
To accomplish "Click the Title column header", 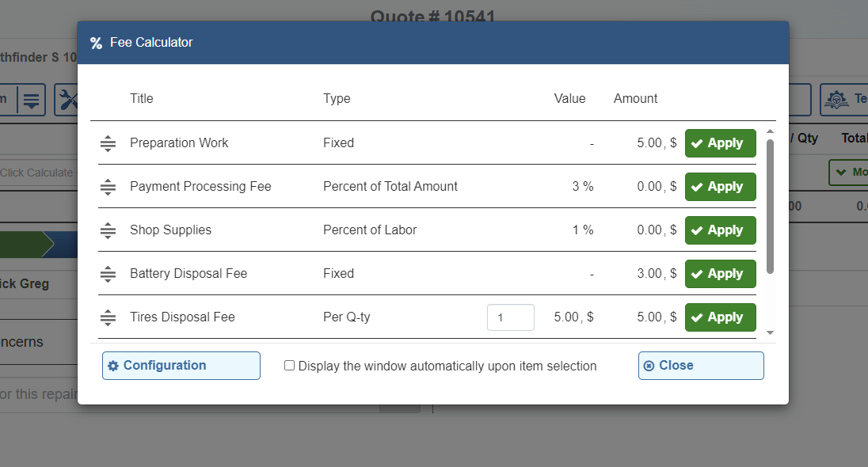I will coord(142,98).
